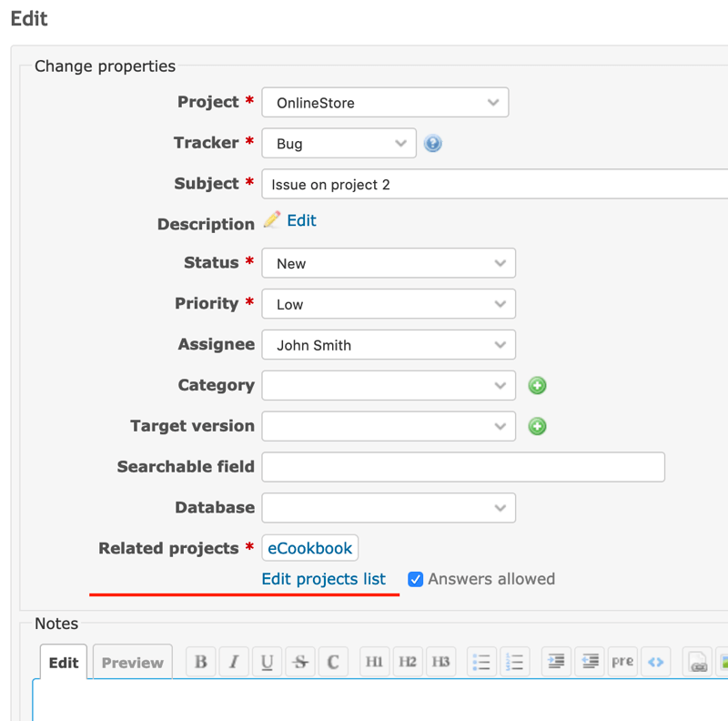Apply Underline formatting in Notes toolbar
728x721 pixels.
[x=267, y=662]
